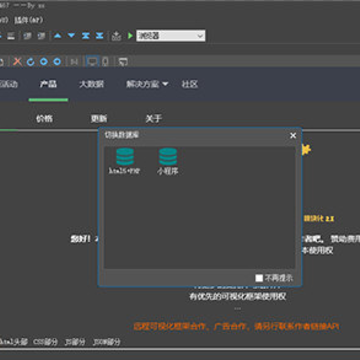Viewport: 360px width, 360px height.
Task: Click the first grey window icon in top toolbar
Action: coord(27,36)
